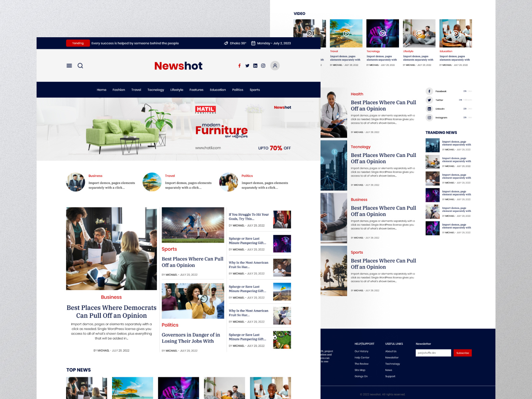Open Our History footer link
This screenshot has width=532, height=399.
point(361,351)
